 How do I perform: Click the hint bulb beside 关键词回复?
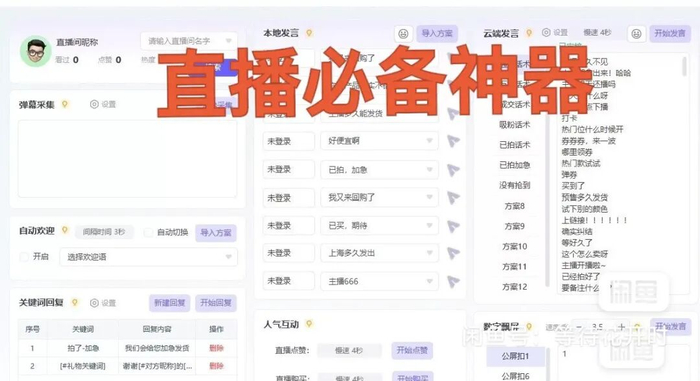tap(75, 302)
